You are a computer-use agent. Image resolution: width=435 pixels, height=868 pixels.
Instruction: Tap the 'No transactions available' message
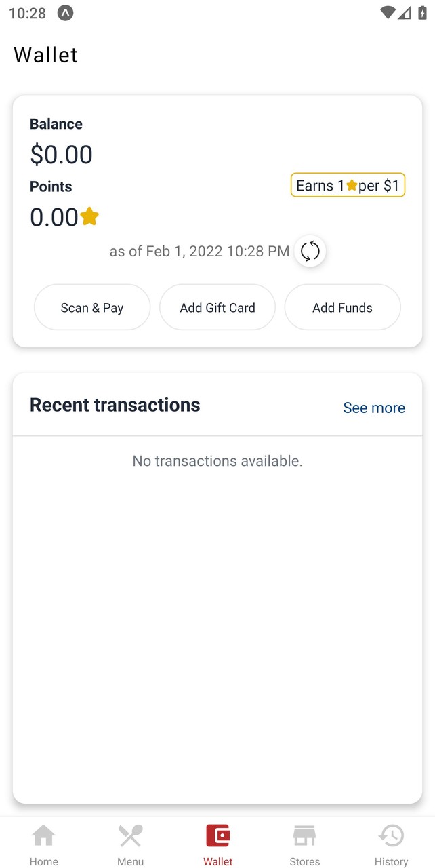pyautogui.click(x=217, y=461)
